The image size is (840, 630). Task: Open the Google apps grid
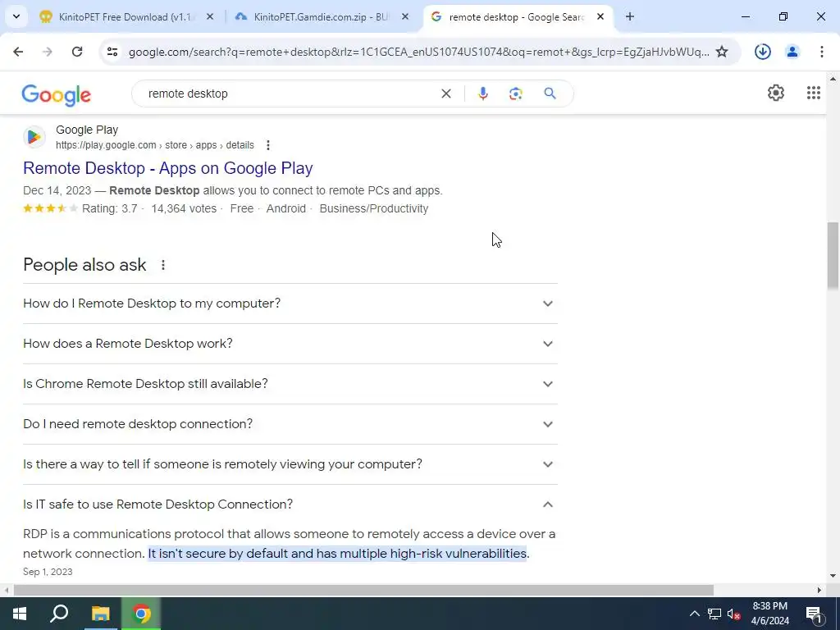[x=813, y=94]
